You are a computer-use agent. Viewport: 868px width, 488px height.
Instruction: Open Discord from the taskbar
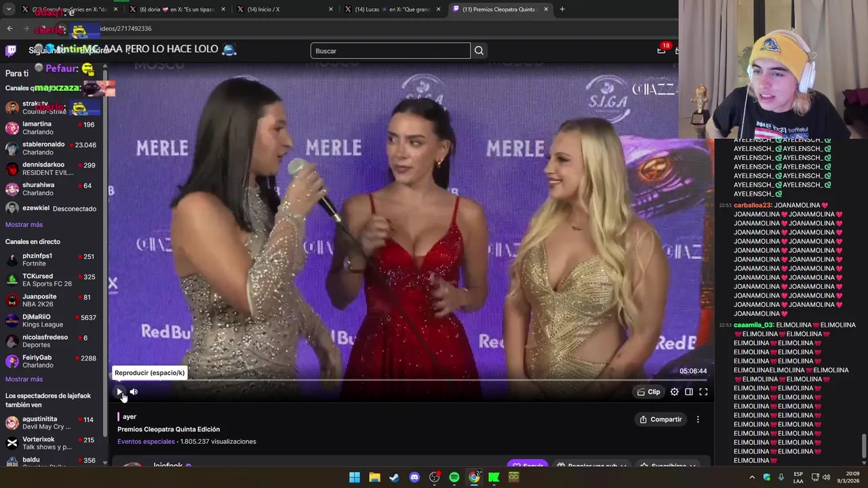point(414,477)
